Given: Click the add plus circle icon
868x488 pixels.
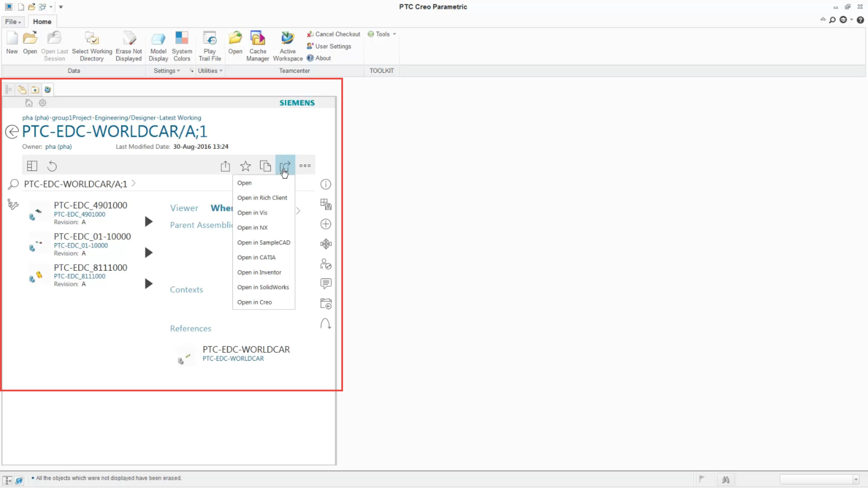Looking at the screenshot, I should [325, 224].
